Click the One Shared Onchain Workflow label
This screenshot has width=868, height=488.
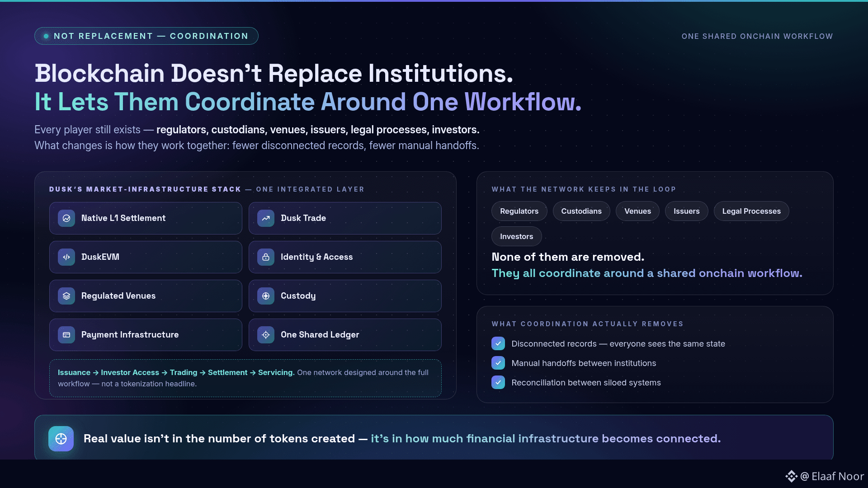pos(757,36)
